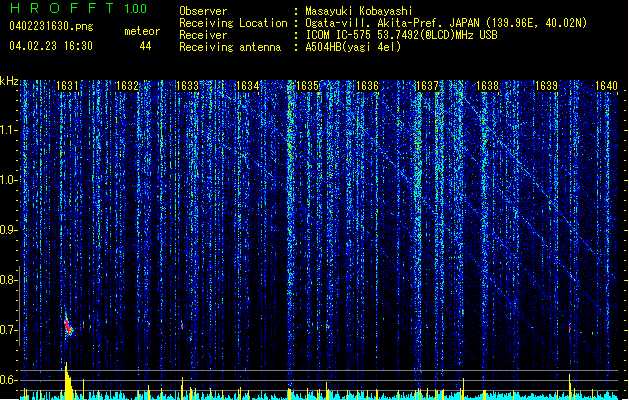629x400 pixels.
Task: Click the time marker 1637
Action: pos(427,86)
